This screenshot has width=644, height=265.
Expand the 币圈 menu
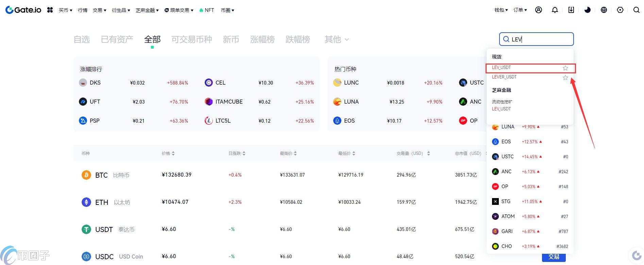227,10
